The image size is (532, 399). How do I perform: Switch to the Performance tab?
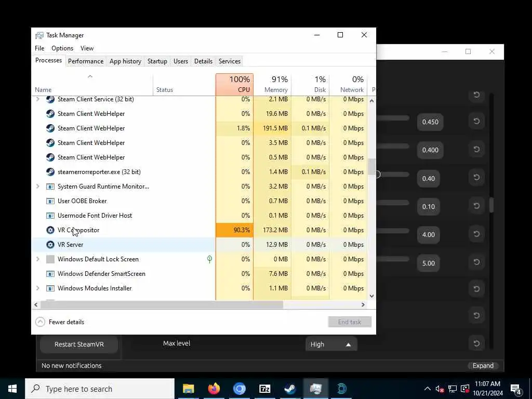coord(86,61)
